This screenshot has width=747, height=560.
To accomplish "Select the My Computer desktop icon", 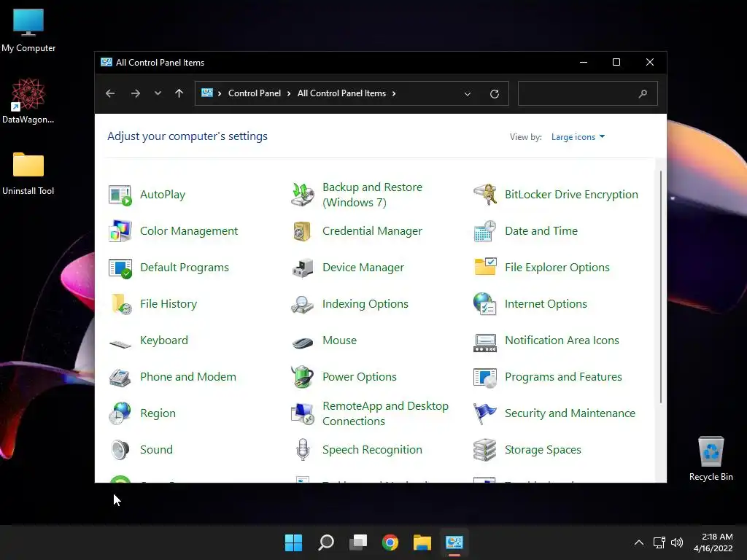I will click(x=28, y=30).
